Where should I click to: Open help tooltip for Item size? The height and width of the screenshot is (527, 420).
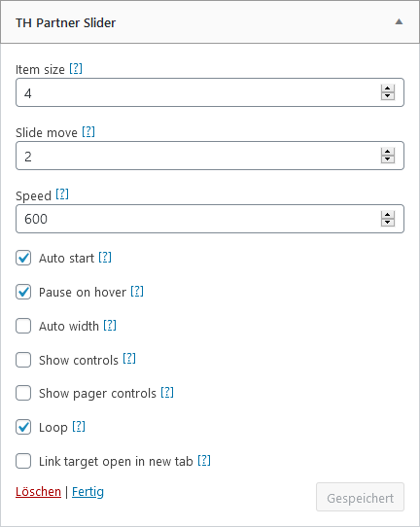[76, 69]
